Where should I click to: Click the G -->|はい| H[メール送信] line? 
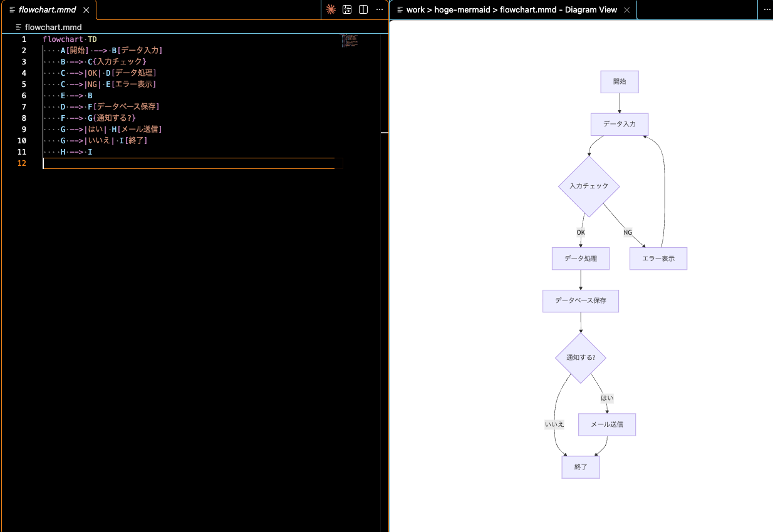pyautogui.click(x=112, y=129)
